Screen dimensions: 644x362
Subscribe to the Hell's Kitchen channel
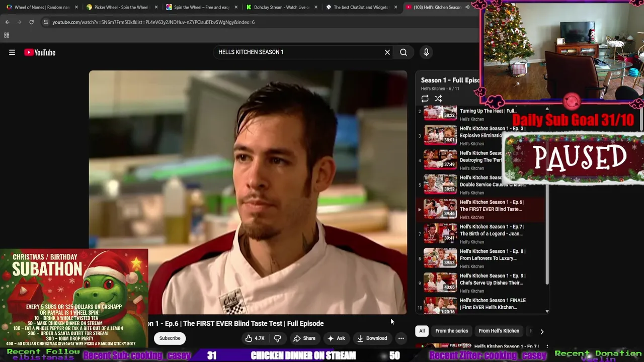click(170, 338)
